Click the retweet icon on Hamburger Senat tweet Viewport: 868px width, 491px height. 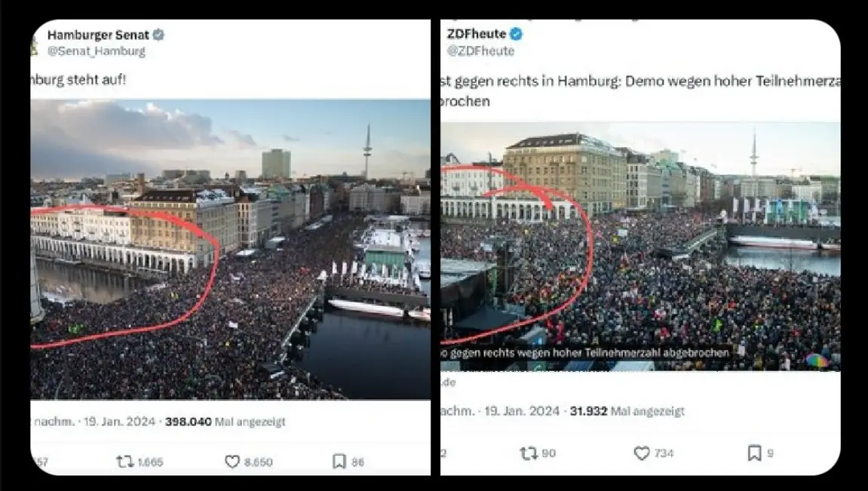point(124,461)
